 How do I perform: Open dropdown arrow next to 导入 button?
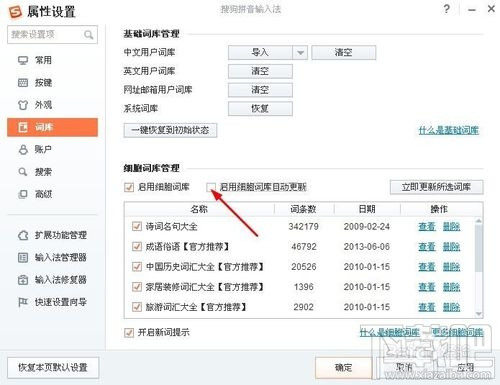tap(300, 53)
